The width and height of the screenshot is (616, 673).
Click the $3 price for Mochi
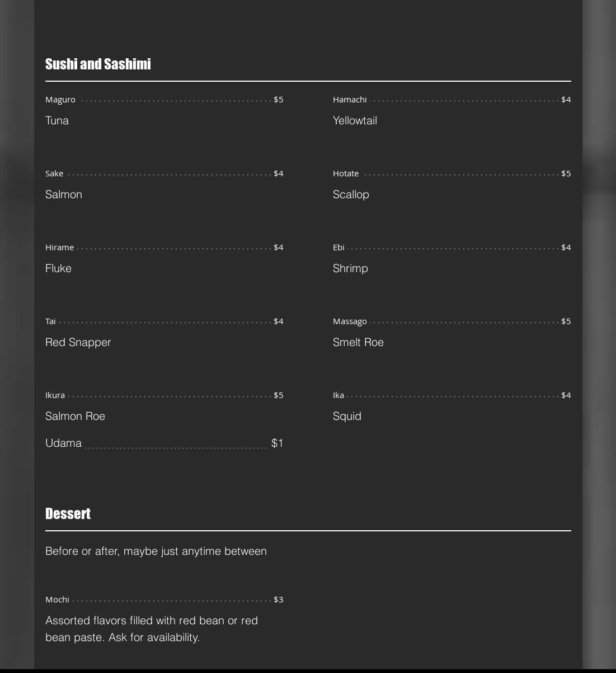click(x=278, y=600)
